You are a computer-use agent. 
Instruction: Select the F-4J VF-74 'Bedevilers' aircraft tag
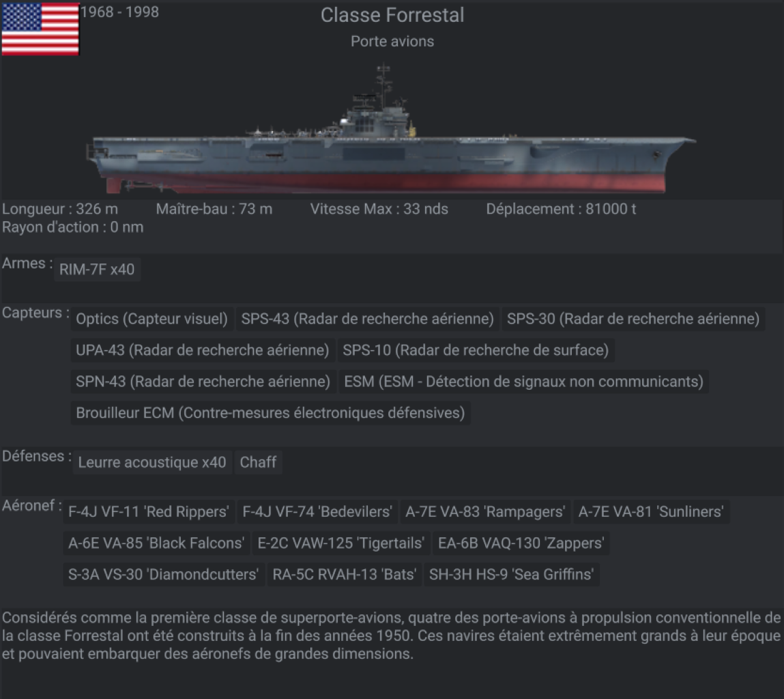click(317, 511)
